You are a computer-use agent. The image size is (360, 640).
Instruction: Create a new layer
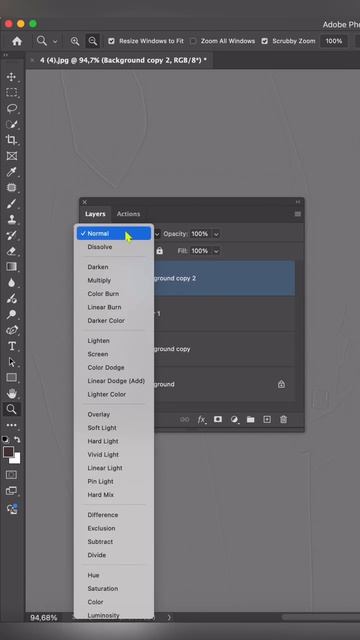(x=267, y=419)
